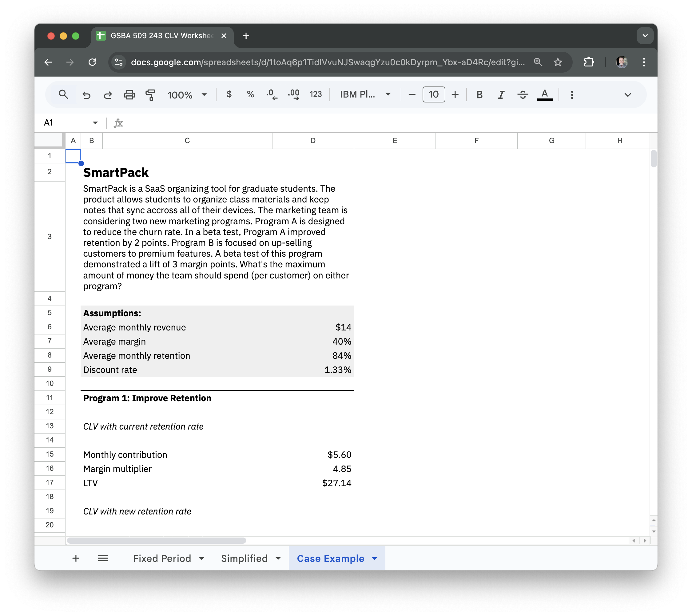Switch to the Simplified sheet tab
The width and height of the screenshot is (692, 616).
click(x=244, y=558)
